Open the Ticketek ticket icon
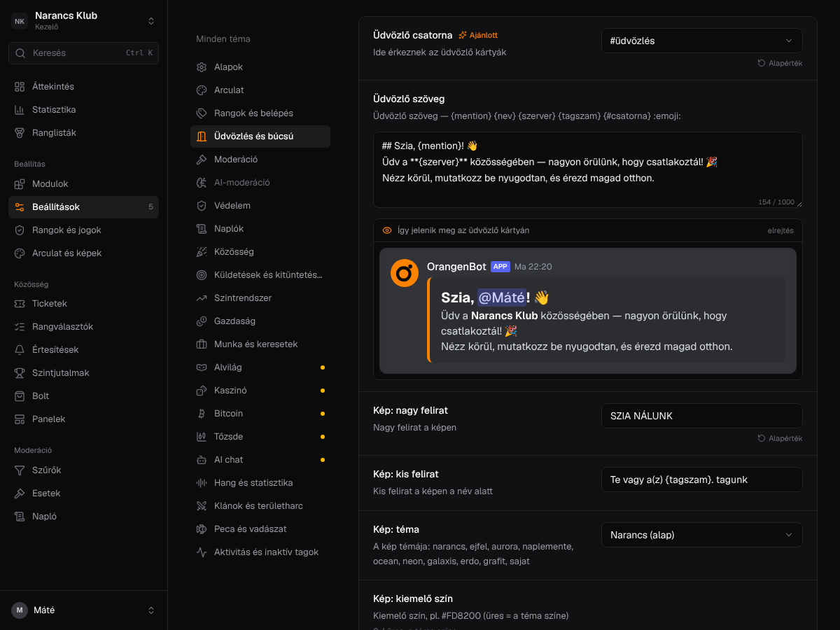 click(20, 304)
